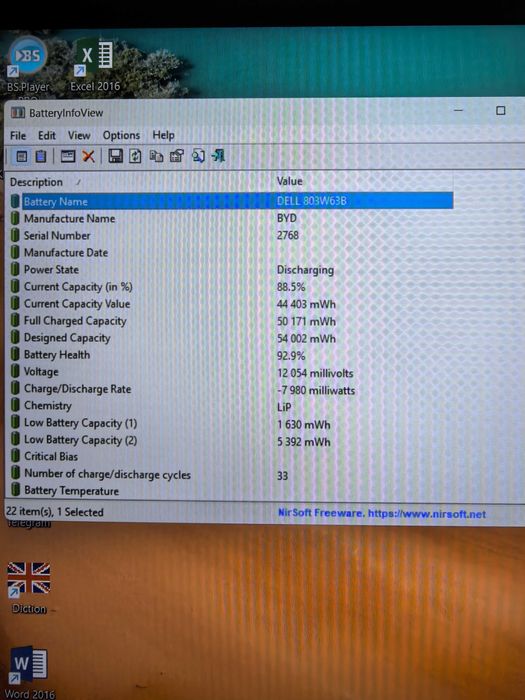Select the Full Charged Capacity row
This screenshot has width=525, height=700.
(x=231, y=321)
